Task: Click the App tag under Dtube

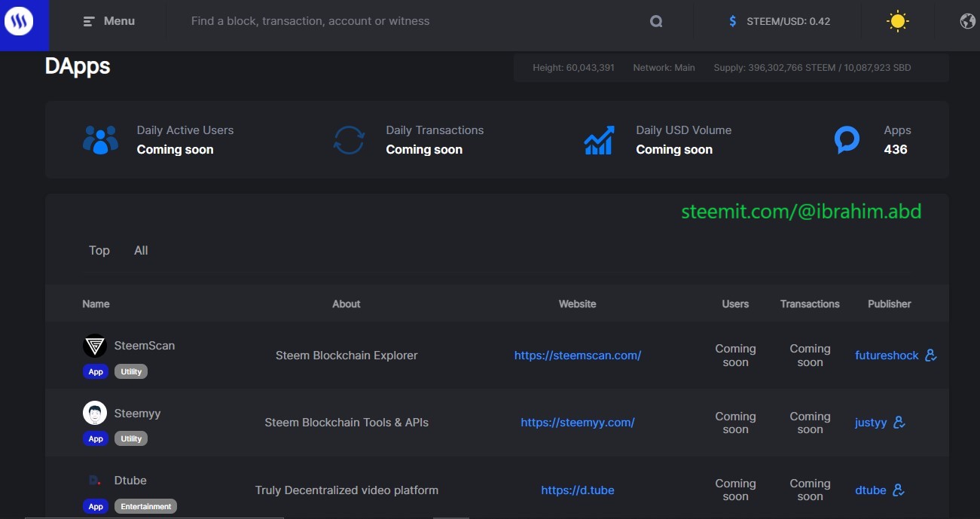Action: click(96, 506)
